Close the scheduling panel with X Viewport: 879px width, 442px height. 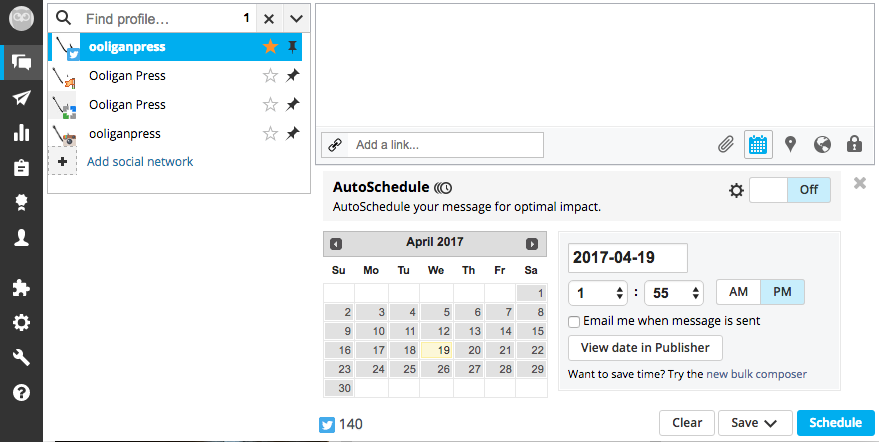coord(860,183)
